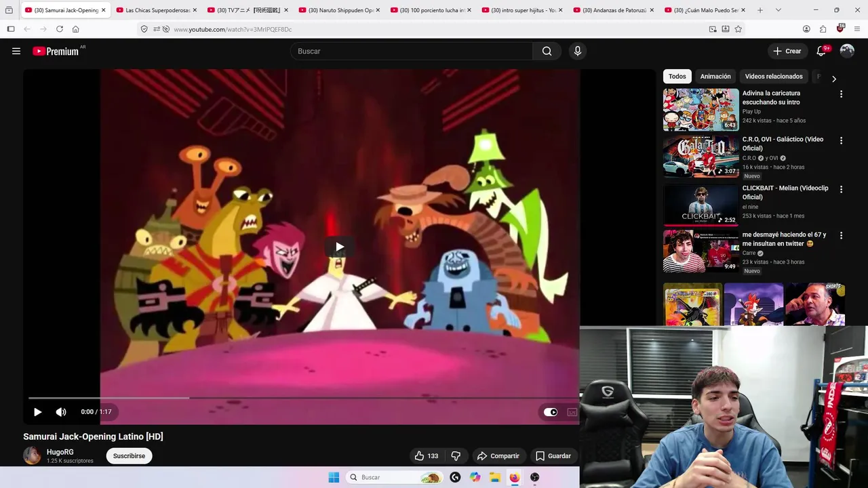List all tabs dropdown arrow
Screen dimensions: 868x488
(x=778, y=10)
